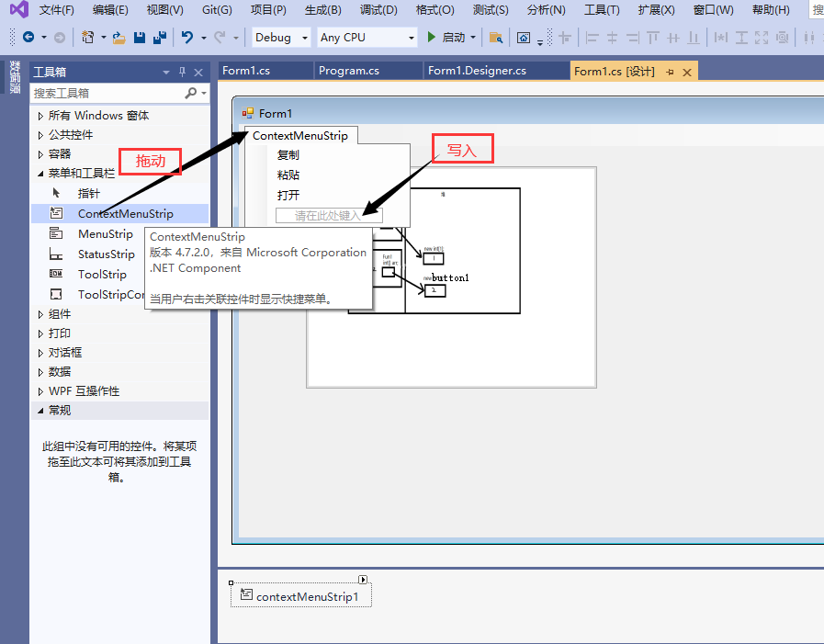Click the open file folder icon

tap(119, 38)
